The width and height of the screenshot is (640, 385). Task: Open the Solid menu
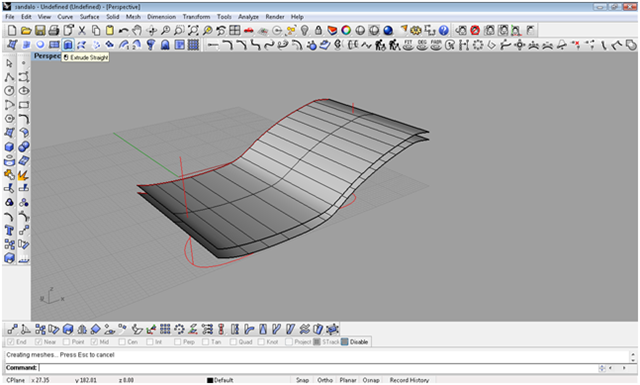pyautogui.click(x=113, y=17)
